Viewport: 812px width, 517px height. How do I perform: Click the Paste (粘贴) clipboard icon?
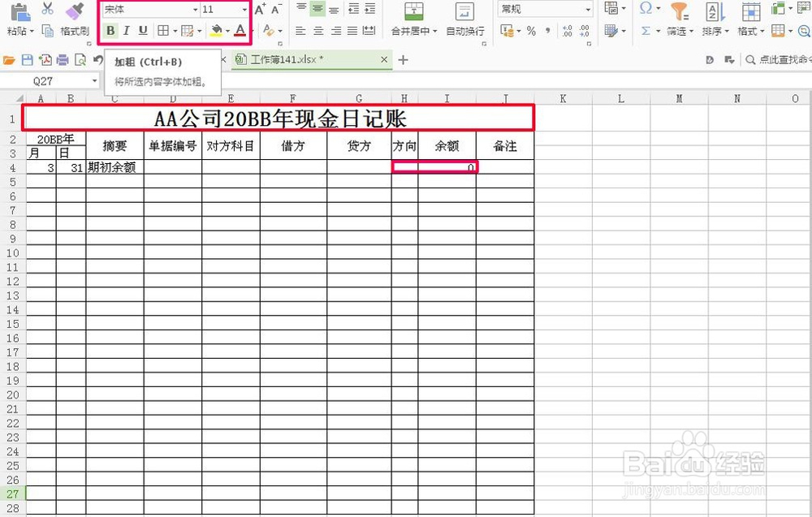pyautogui.click(x=19, y=11)
